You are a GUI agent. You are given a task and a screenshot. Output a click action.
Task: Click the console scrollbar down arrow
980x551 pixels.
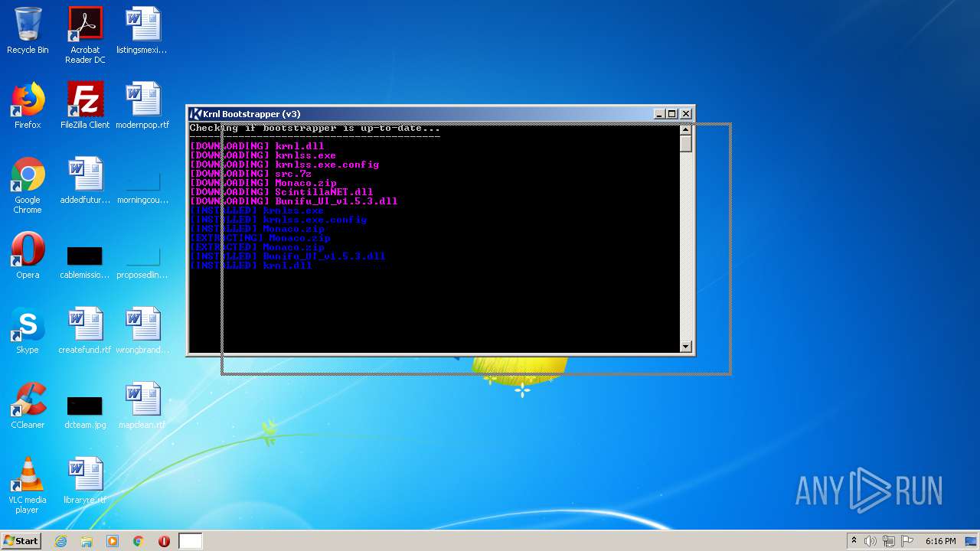[686, 347]
